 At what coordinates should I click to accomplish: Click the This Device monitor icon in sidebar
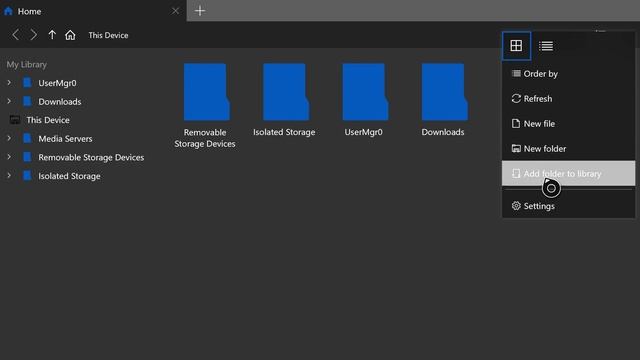(x=15, y=120)
